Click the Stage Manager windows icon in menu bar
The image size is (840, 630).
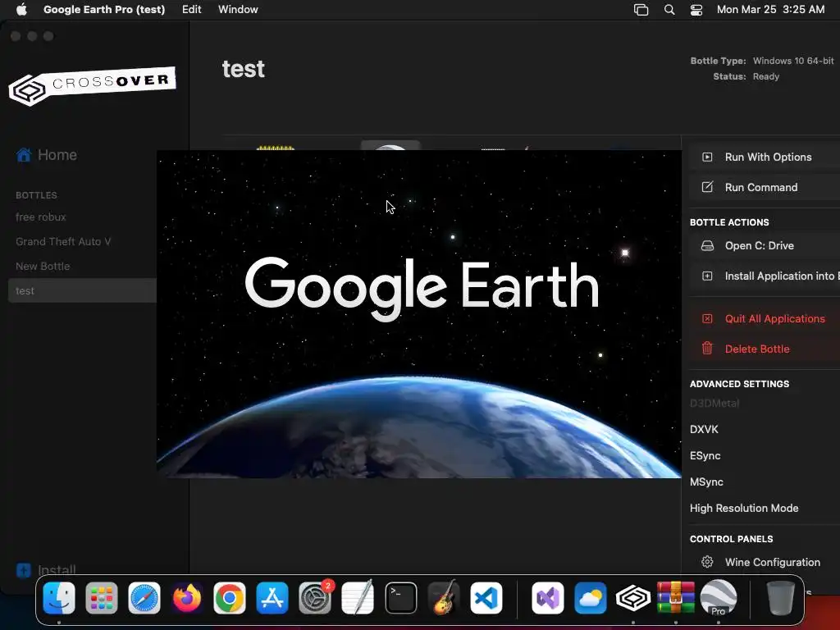coord(641,10)
